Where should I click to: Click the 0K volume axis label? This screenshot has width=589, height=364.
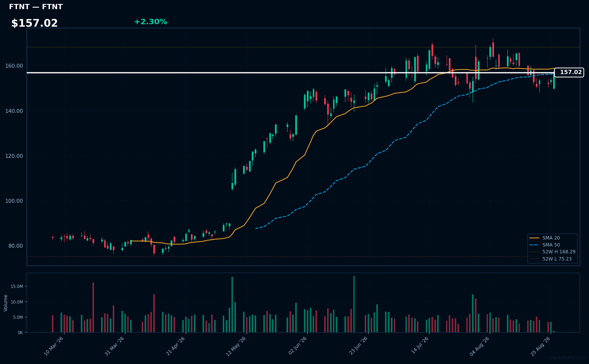tap(20, 333)
